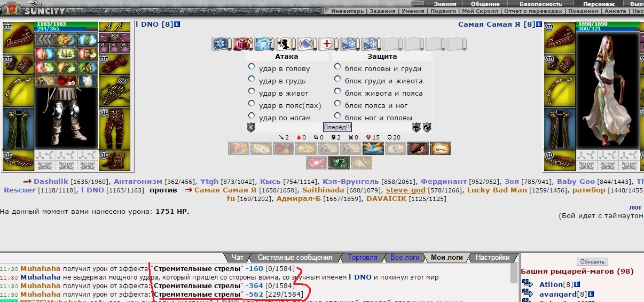Viewport: 644px width, 302px height.
Task: Open the лог link
Action: coord(637,207)
